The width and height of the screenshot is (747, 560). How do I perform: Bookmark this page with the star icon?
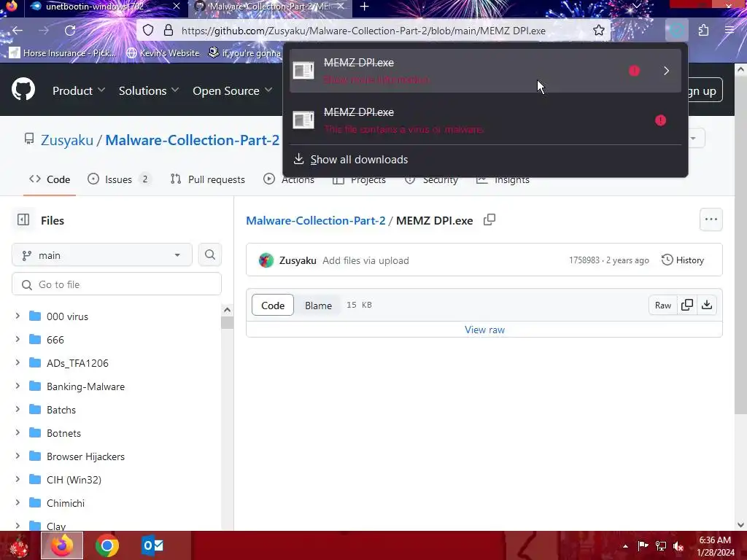point(599,31)
